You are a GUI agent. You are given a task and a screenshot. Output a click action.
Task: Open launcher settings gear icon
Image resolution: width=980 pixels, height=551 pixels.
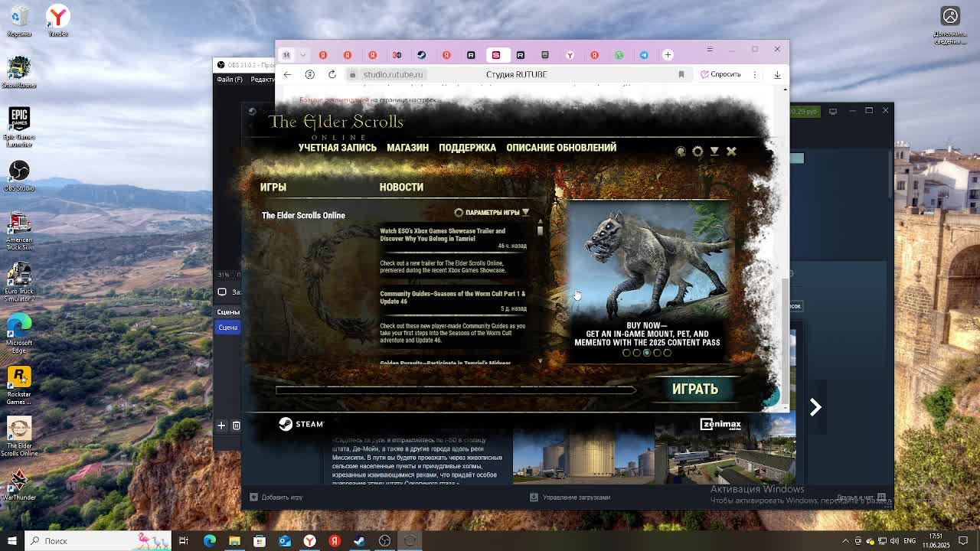(x=697, y=152)
